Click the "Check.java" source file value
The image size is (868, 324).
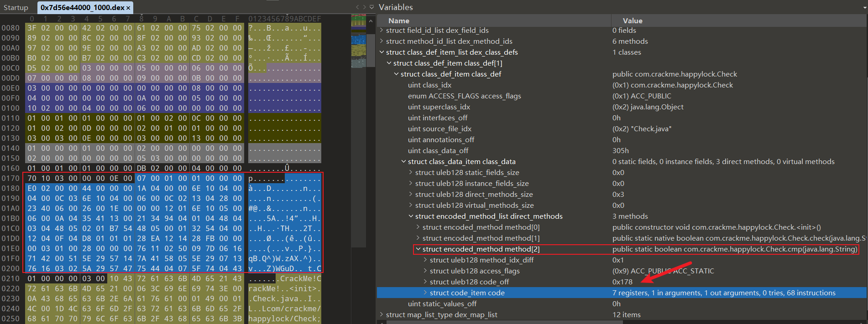pos(642,129)
